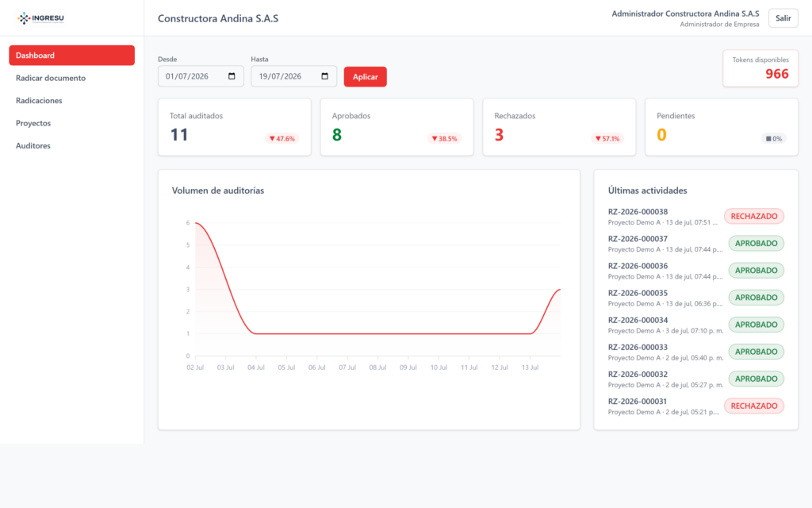
Task: Open the Desde calendar picker icon
Action: coord(232,76)
